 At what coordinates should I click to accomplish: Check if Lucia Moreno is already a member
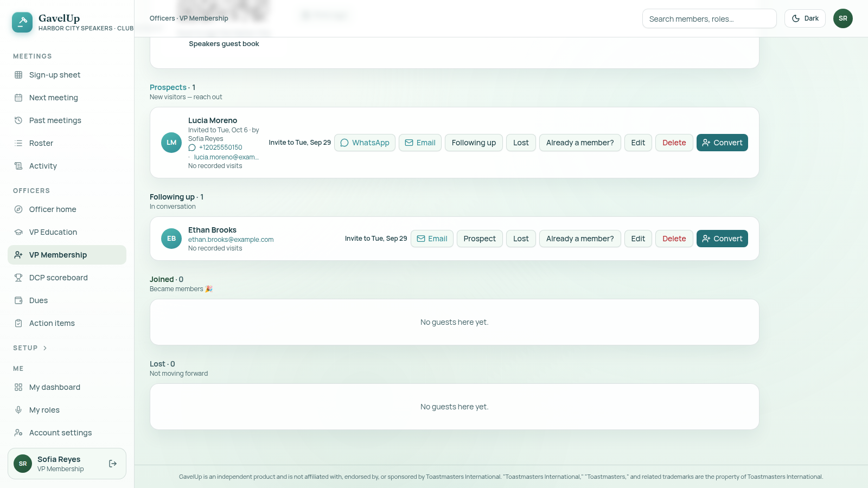[580, 143]
